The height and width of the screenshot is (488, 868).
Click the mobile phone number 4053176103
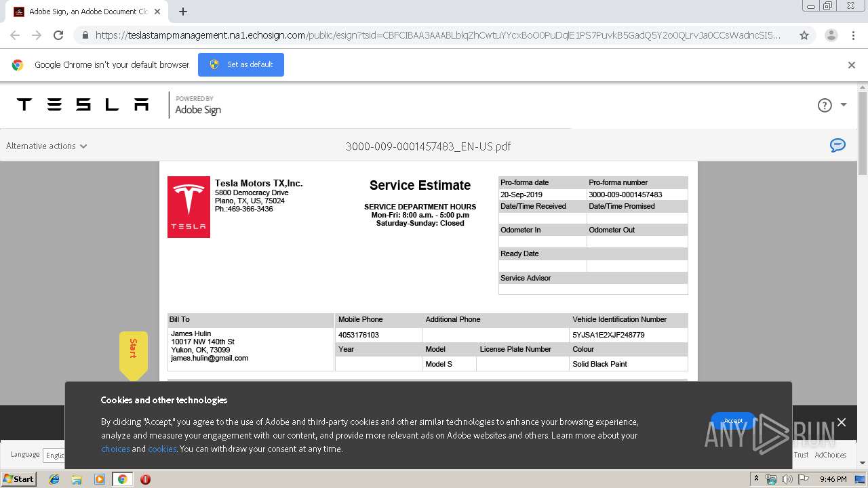[359, 335]
